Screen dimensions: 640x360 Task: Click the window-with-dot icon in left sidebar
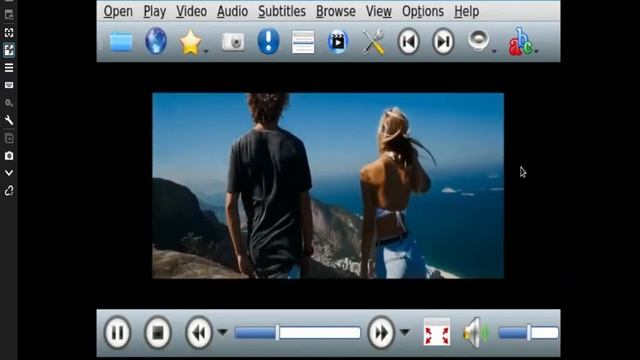coord(9,16)
